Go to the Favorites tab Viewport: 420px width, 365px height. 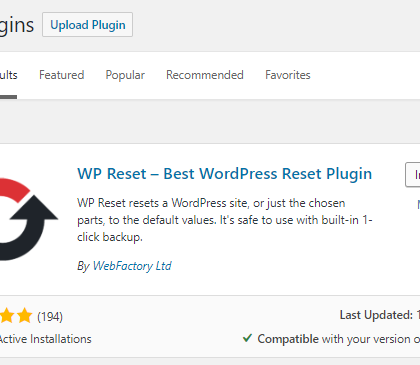pyautogui.click(x=288, y=75)
